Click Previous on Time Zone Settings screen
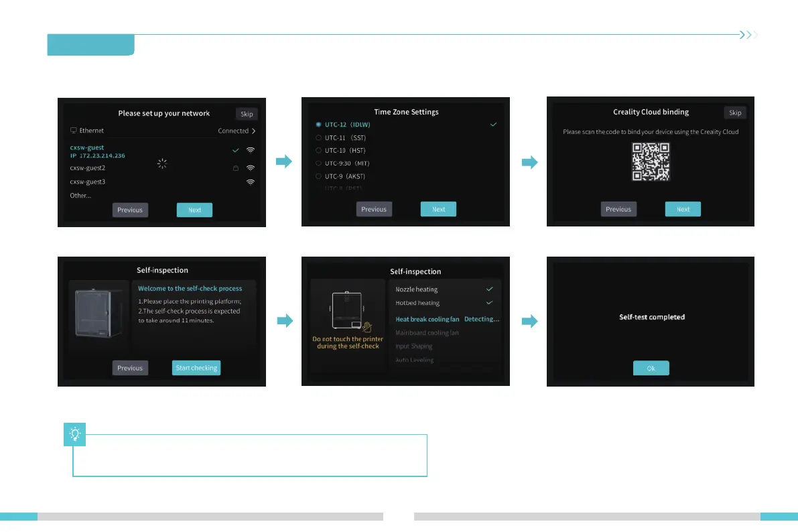Viewport: 798px width, 532px height. 374,209
